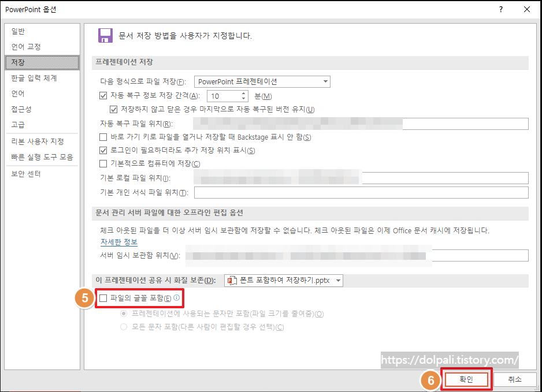Click the info icon beside 파일의 글꼴 포함

pyautogui.click(x=177, y=297)
